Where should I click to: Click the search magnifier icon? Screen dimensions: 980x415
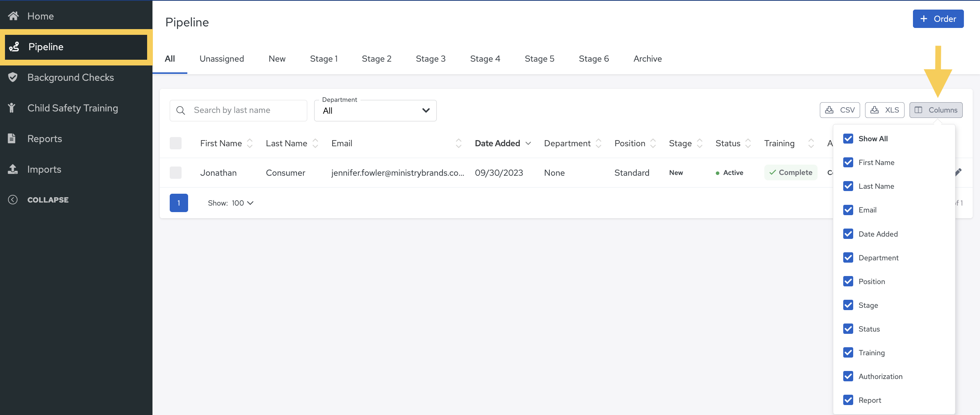click(x=181, y=111)
